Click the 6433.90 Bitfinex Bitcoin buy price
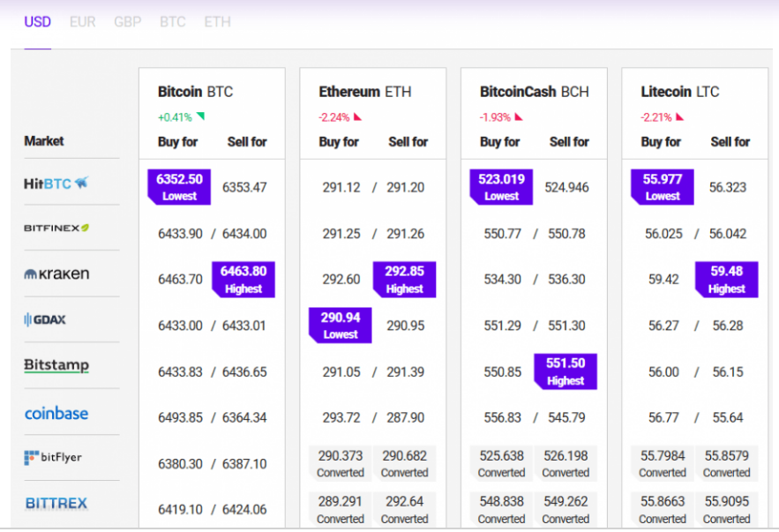This screenshot has height=532, width=779. tap(180, 234)
